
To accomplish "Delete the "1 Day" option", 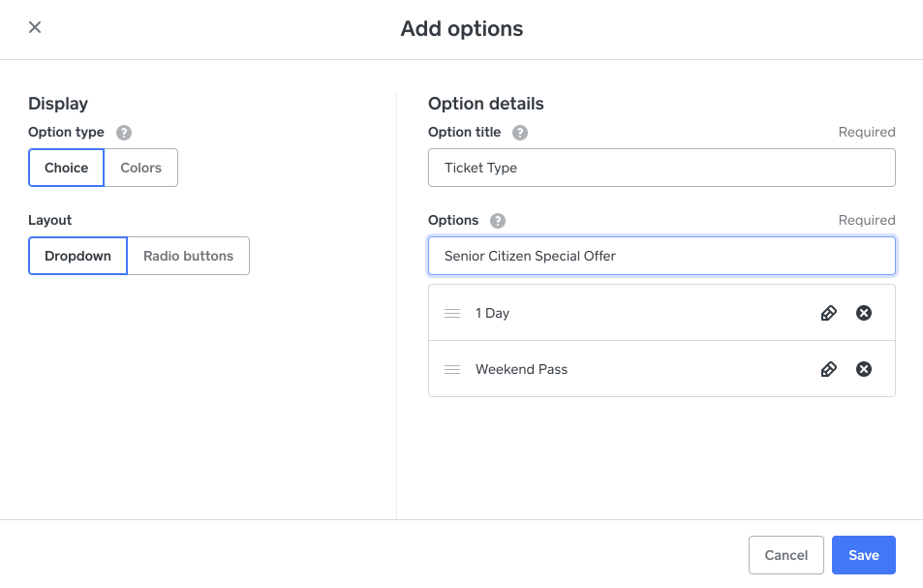I will (863, 313).
